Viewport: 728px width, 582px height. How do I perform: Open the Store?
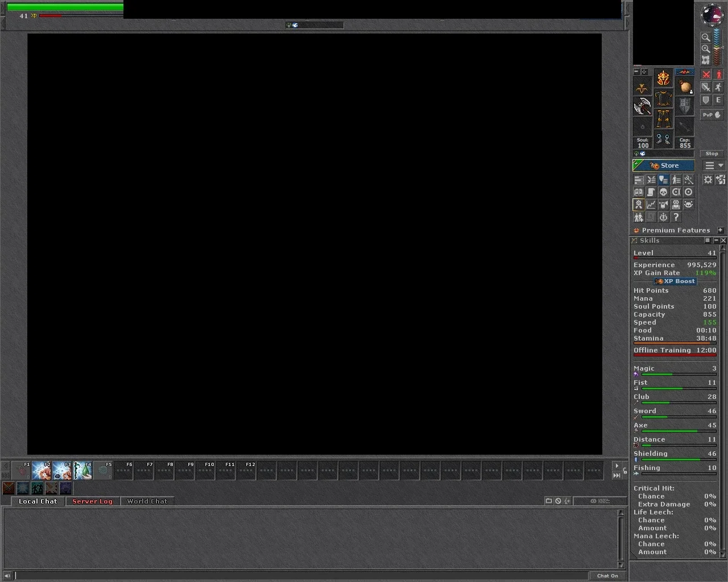(x=663, y=165)
